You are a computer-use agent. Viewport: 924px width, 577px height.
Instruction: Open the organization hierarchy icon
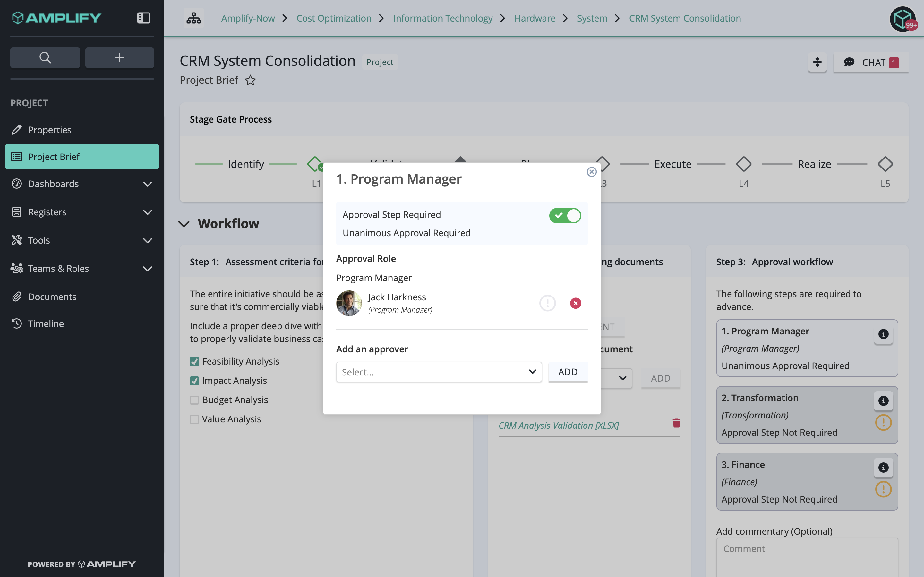[x=193, y=18]
